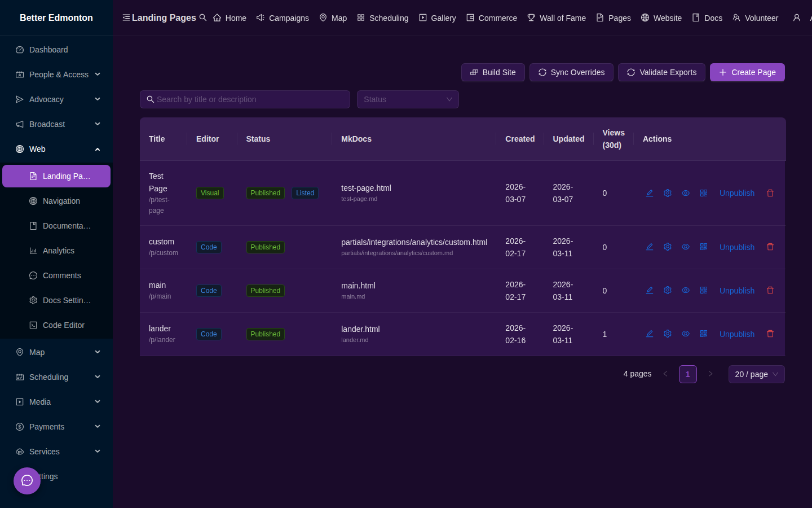
Task: Go to Docs in top navigation
Action: (x=707, y=18)
